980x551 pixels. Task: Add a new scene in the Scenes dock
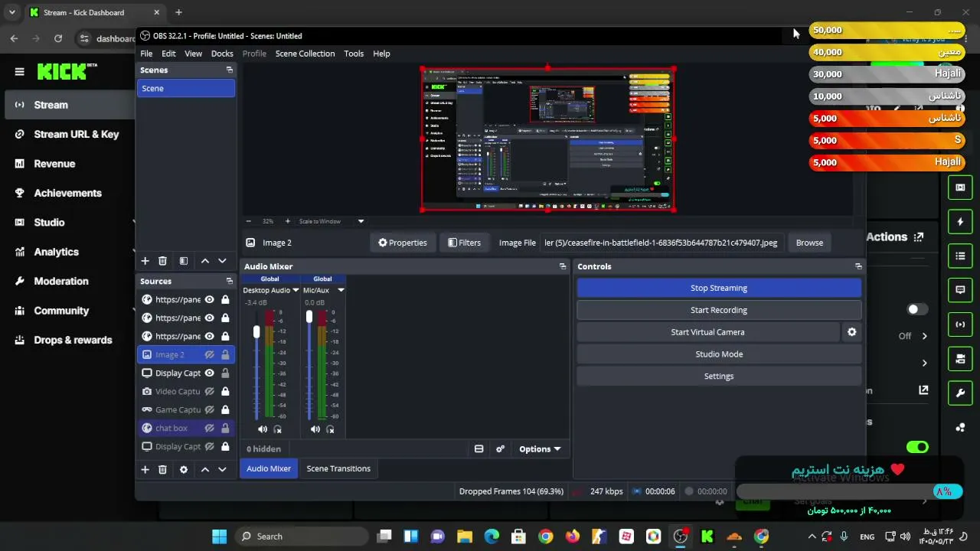coord(145,261)
